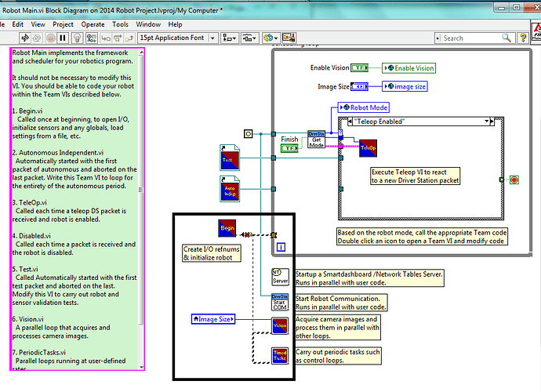Select the NT Server VI icon
This screenshot has width=541, height=392.
coord(280,277)
